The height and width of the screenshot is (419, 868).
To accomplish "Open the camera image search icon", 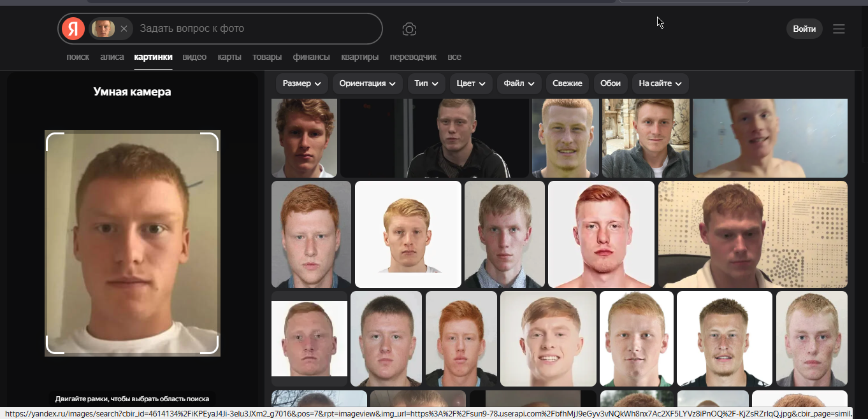I will coord(409,29).
